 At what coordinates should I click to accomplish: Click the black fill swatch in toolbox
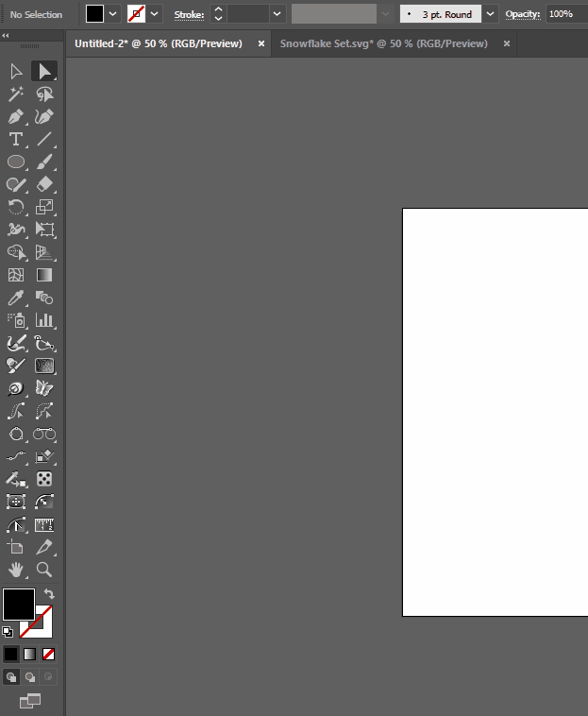(18, 604)
